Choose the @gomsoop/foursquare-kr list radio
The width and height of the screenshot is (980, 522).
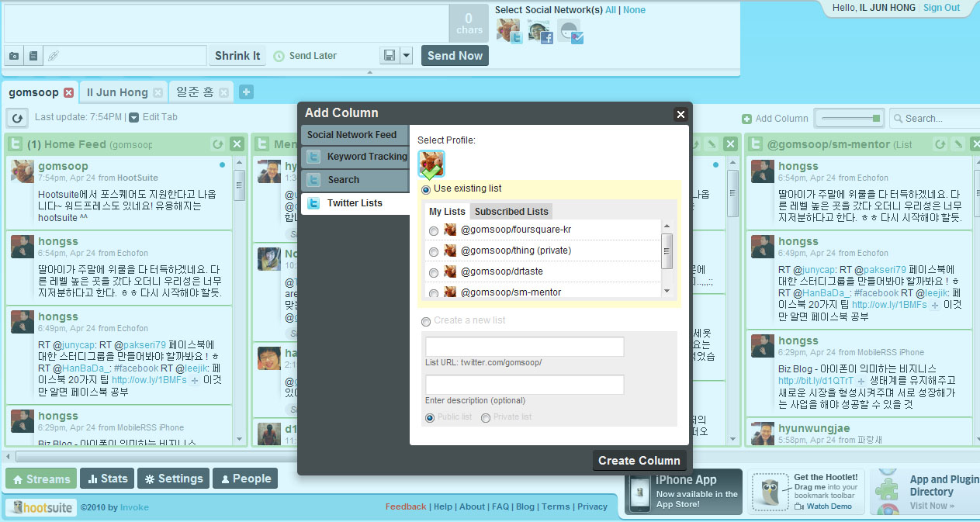coord(433,230)
